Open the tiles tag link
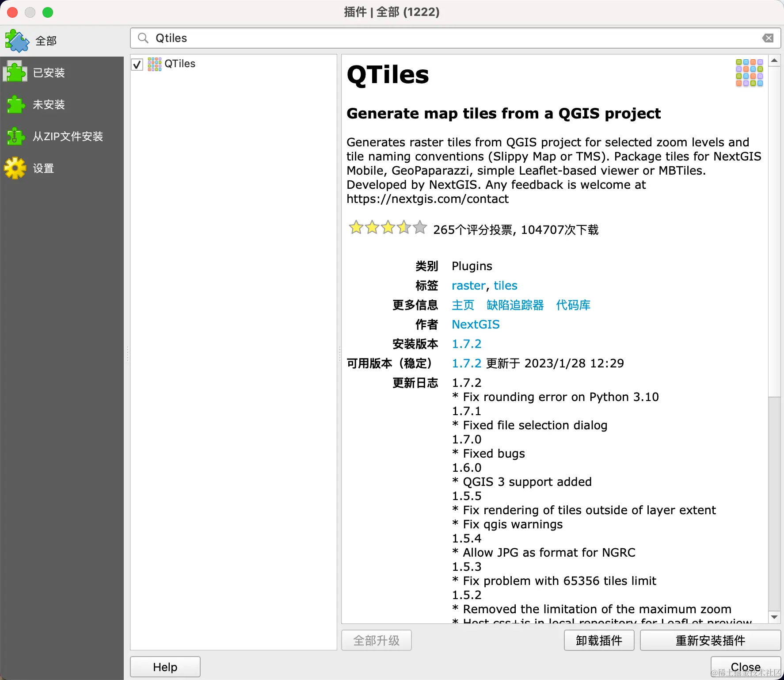 click(x=506, y=286)
